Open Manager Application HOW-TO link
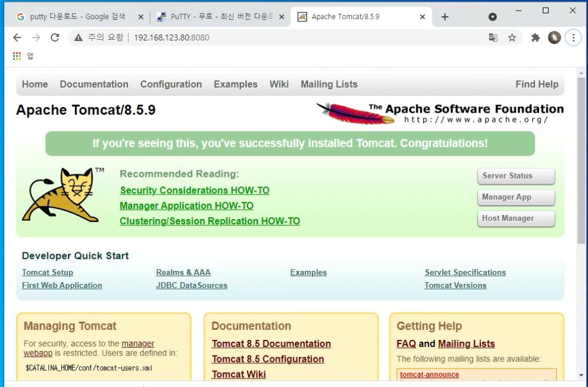588x387 pixels. point(186,206)
